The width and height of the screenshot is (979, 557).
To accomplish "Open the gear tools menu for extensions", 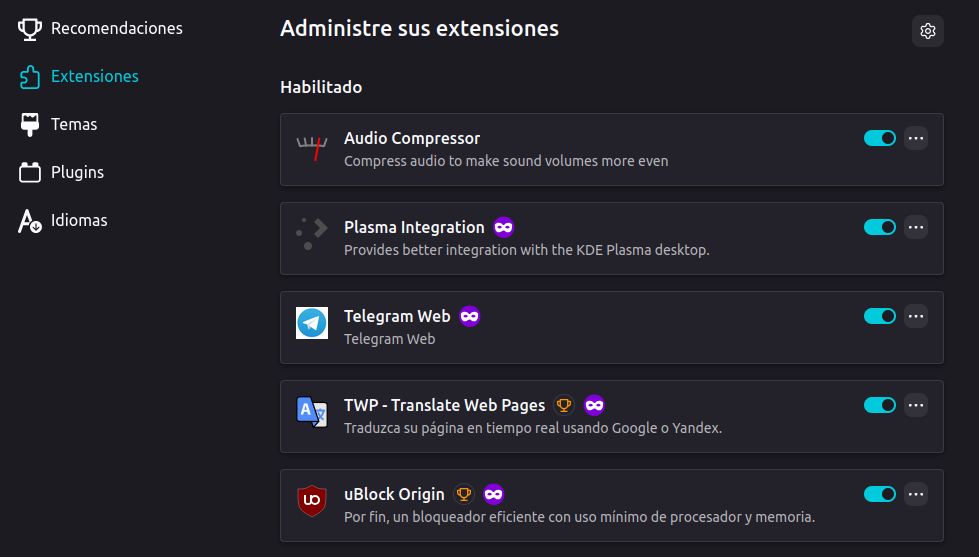I will 927,31.
